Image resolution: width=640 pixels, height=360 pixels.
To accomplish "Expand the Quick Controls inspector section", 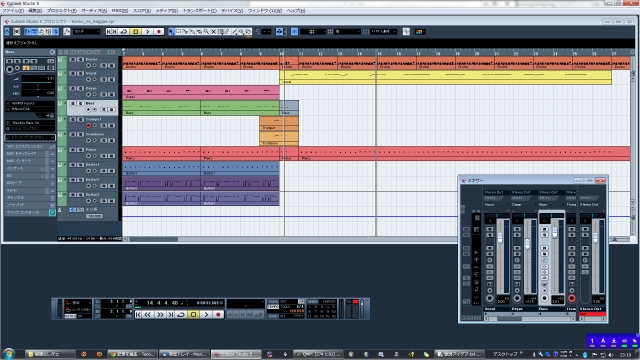I will [30, 213].
